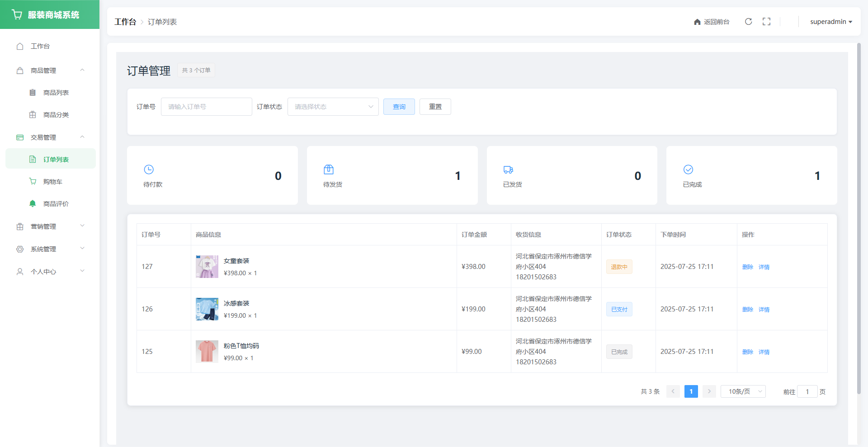Screen dimensions: 868x447
Task: View 详情 for order 127
Action: tap(764, 267)
